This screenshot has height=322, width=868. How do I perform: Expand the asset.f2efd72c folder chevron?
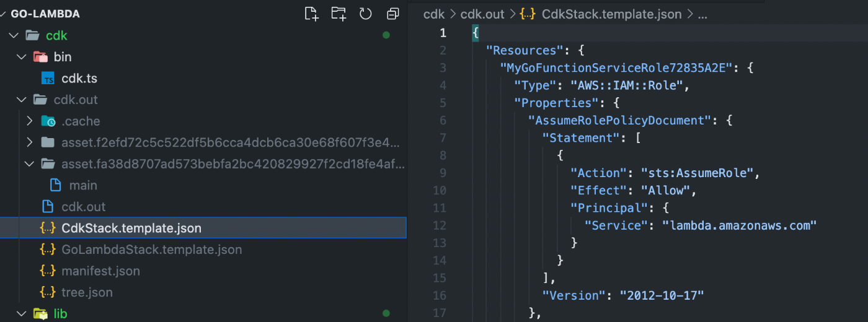click(x=29, y=142)
